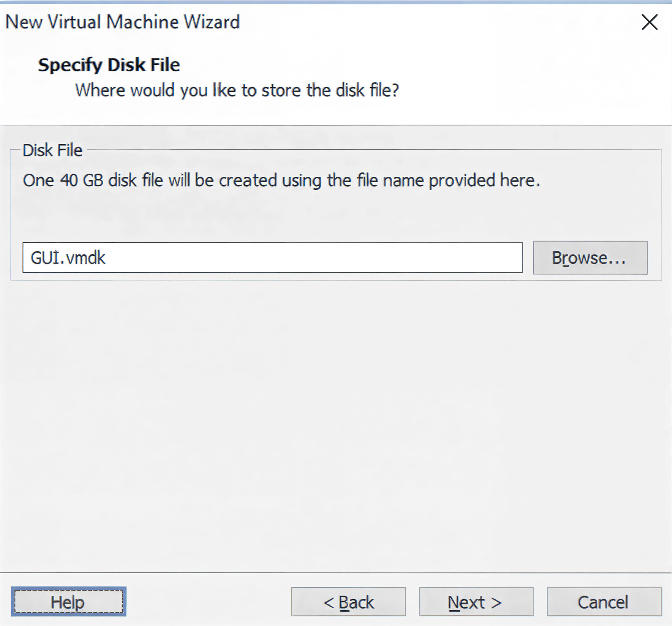Click the Disk File group label

coord(53,150)
